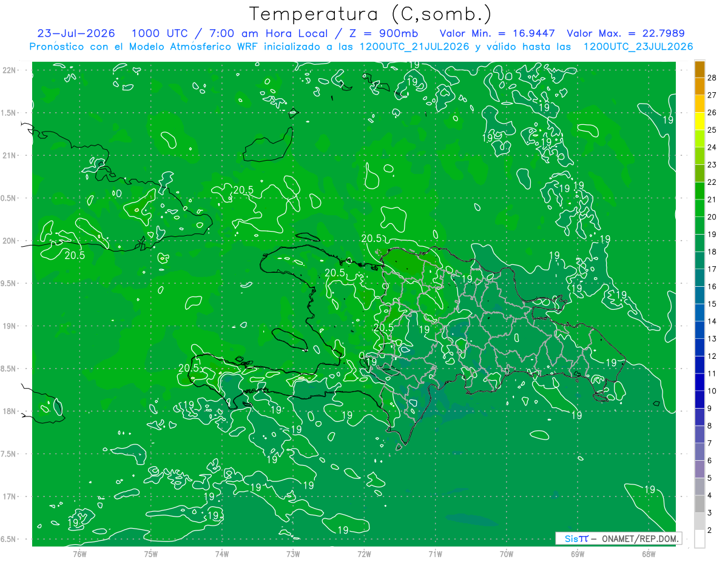This screenshot has height=562, width=728.
Task: Click the "9.5N" latitude tick label
Action: click(8, 283)
